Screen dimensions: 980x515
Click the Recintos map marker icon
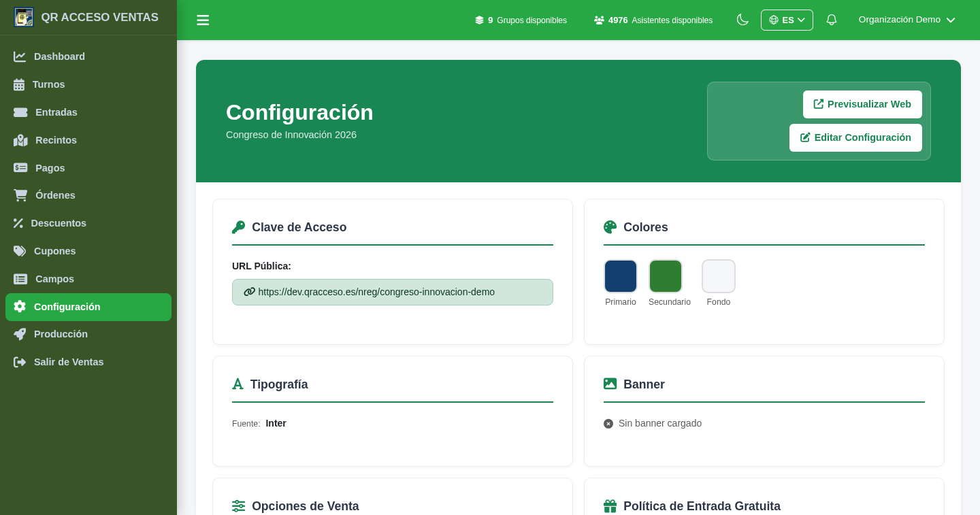coord(20,140)
